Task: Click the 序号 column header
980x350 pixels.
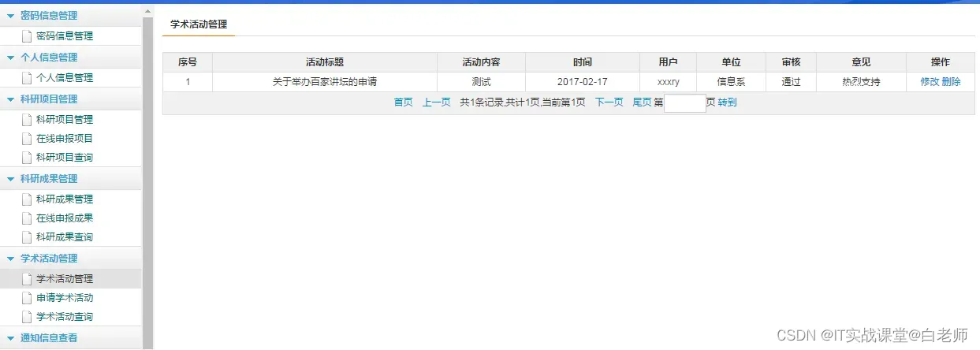Action: tap(188, 62)
